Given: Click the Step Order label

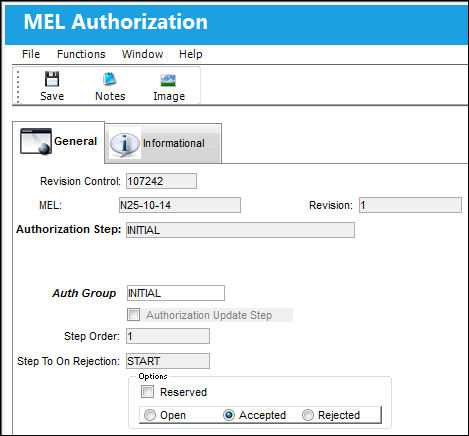Looking at the screenshot, I should (x=92, y=336).
